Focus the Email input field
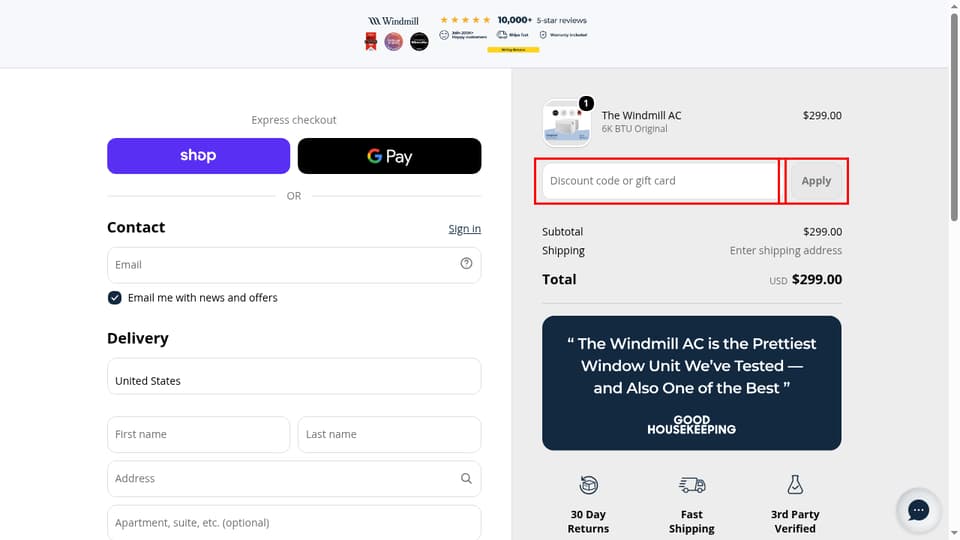The image size is (960, 540). (294, 264)
